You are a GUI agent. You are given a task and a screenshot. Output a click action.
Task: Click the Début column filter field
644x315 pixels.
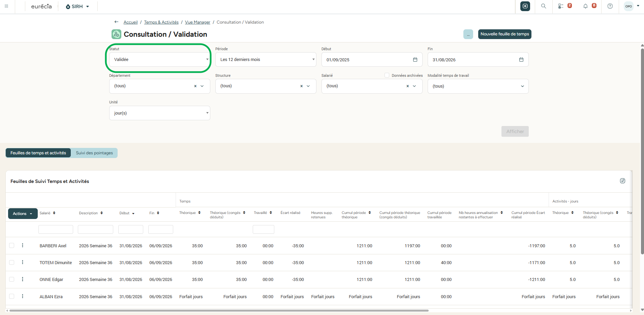click(x=131, y=229)
